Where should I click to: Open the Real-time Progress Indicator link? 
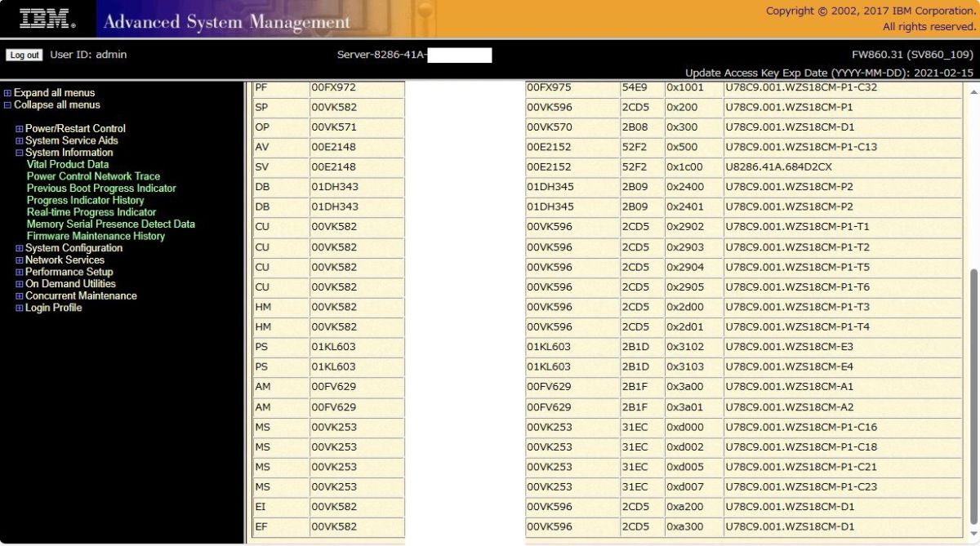click(91, 212)
